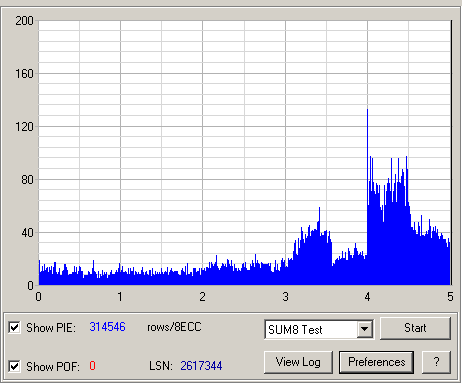Image resolution: width=462 pixels, height=384 pixels.
Task: Click the 40 label on vertical axis
Action: [27, 233]
